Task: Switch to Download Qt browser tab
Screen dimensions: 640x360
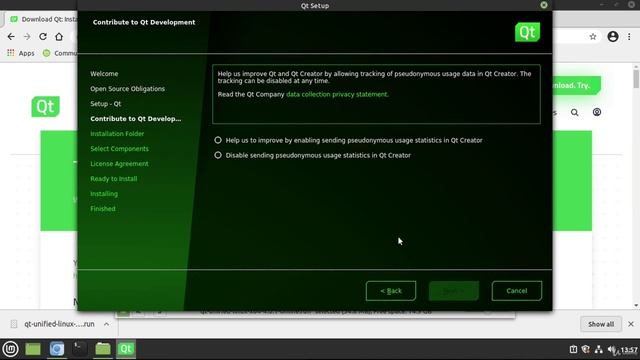Action: [44, 19]
